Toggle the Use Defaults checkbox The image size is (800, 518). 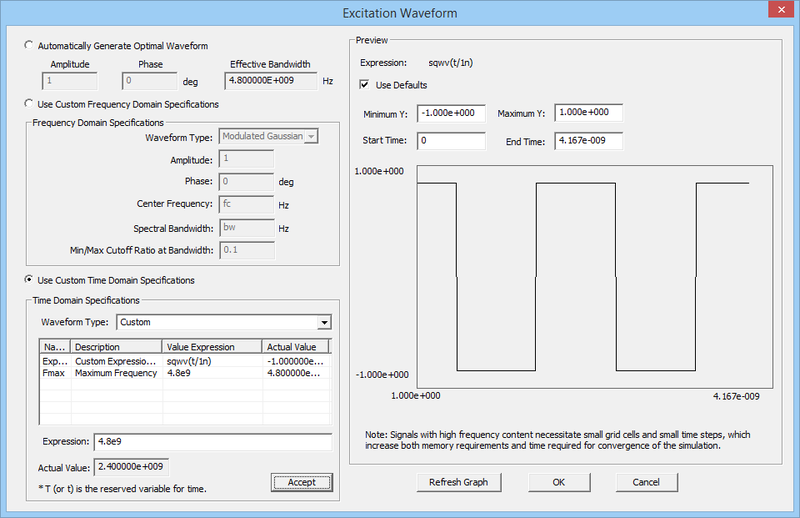(x=365, y=85)
